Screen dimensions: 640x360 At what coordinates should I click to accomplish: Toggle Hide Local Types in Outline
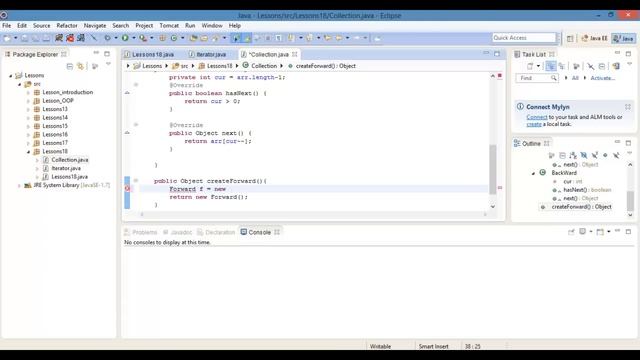[616, 155]
